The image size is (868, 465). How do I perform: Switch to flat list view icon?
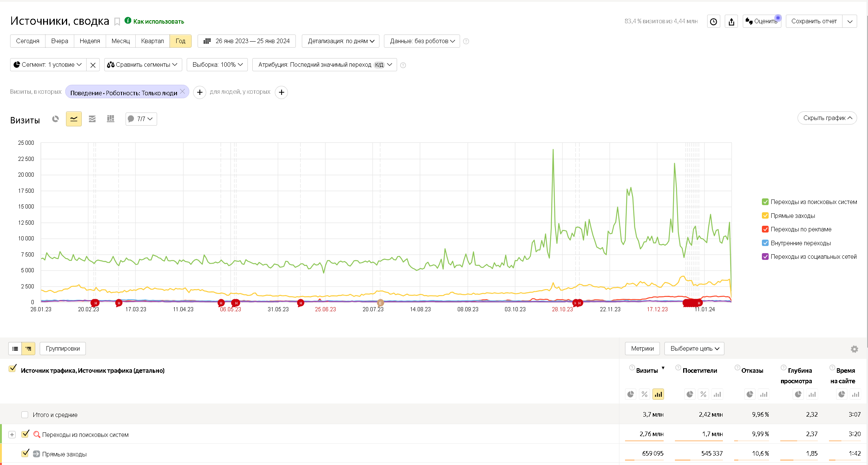[15, 349]
